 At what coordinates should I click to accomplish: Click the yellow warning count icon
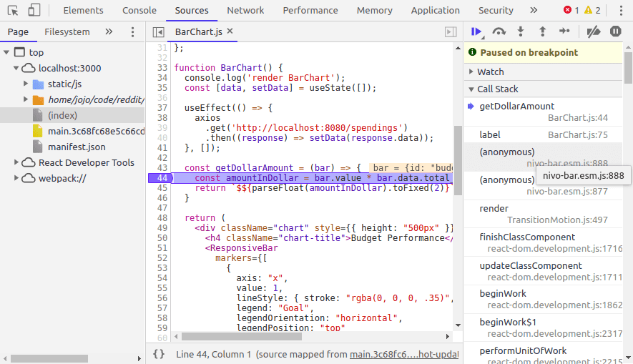588,10
